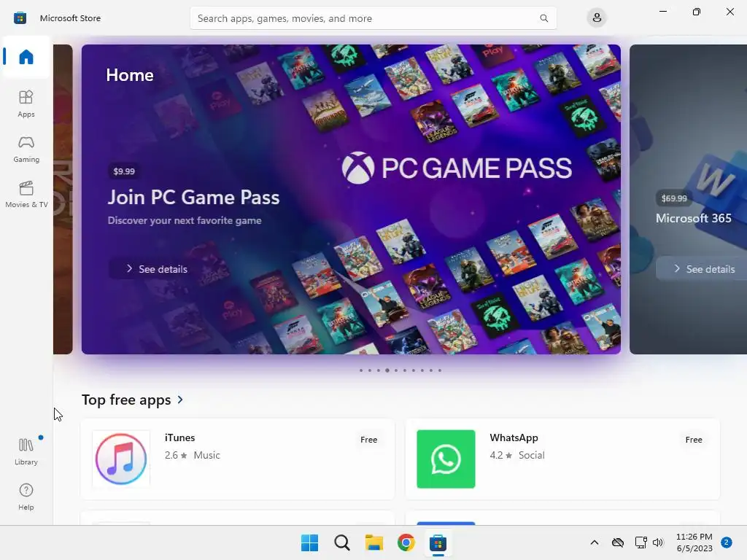This screenshot has width=747, height=560.
Task: Close the Microsoft Store window
Action: tap(729, 12)
